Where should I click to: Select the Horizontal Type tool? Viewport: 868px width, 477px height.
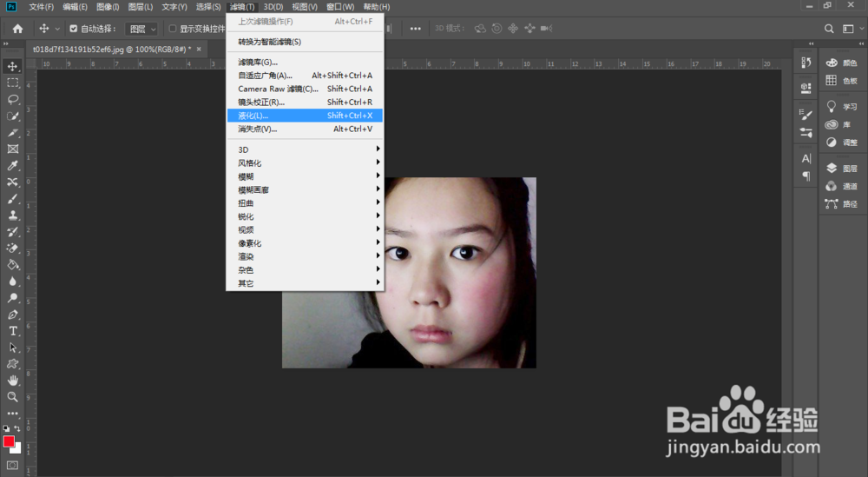point(13,331)
